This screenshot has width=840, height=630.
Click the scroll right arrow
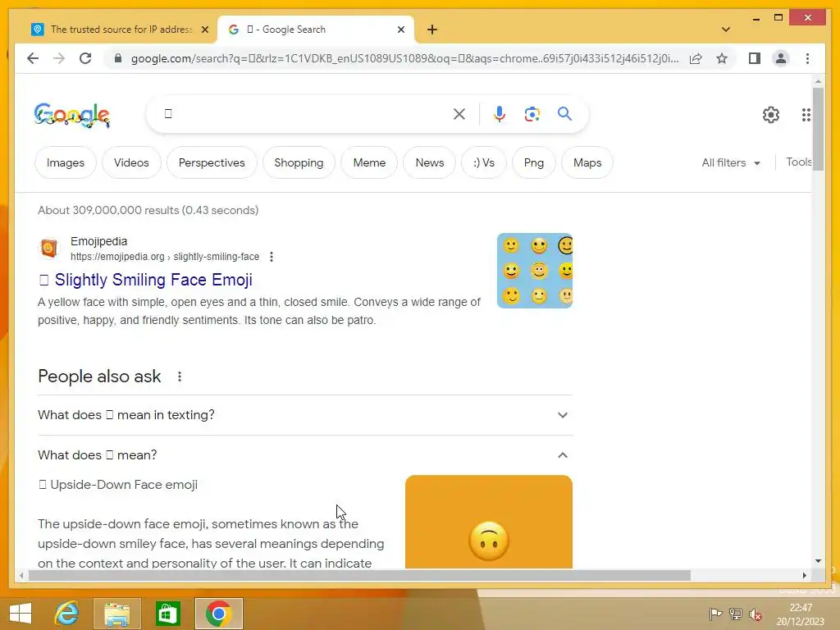[x=804, y=575]
